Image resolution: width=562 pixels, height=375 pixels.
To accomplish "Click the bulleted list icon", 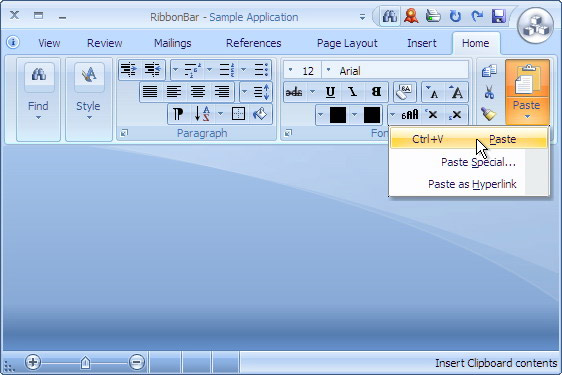I will 261,70.
